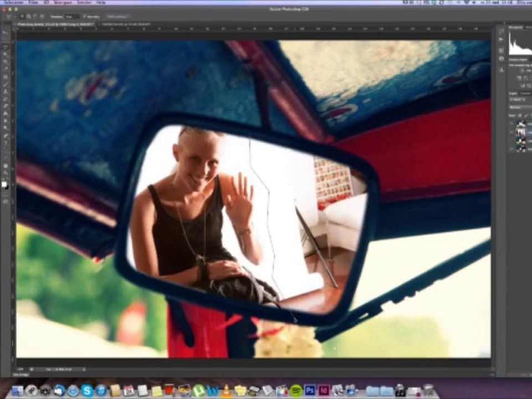Switch to Channels tab beside Layers

point(526,93)
